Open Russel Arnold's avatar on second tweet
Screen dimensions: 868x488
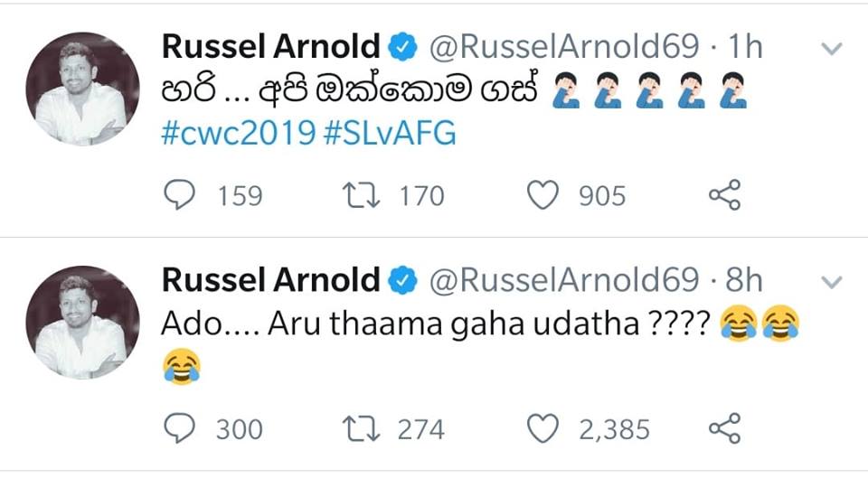pos(82,322)
